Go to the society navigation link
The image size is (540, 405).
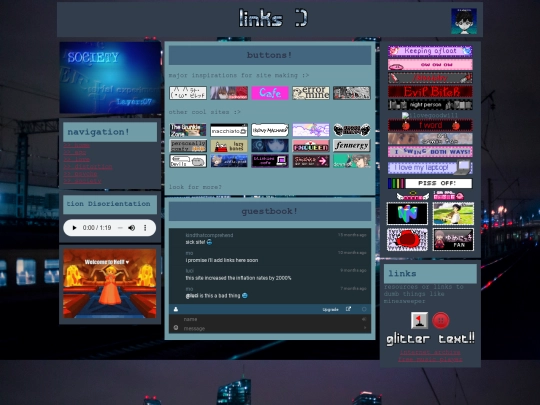coord(82,181)
